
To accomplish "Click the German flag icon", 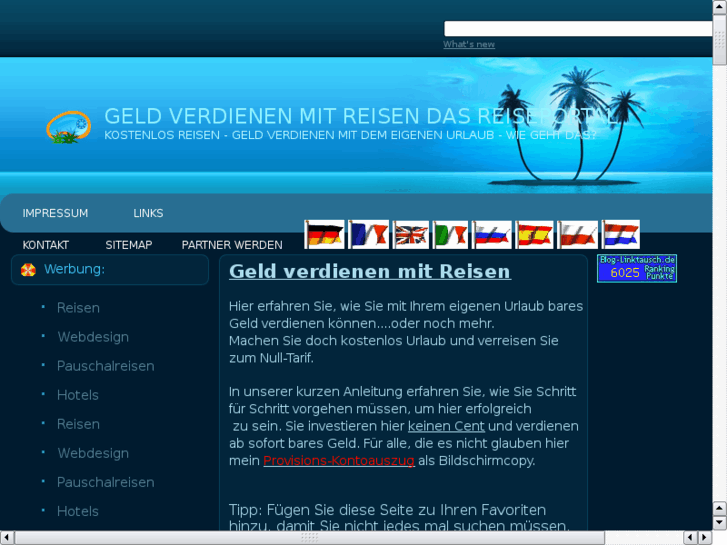I will (324, 234).
